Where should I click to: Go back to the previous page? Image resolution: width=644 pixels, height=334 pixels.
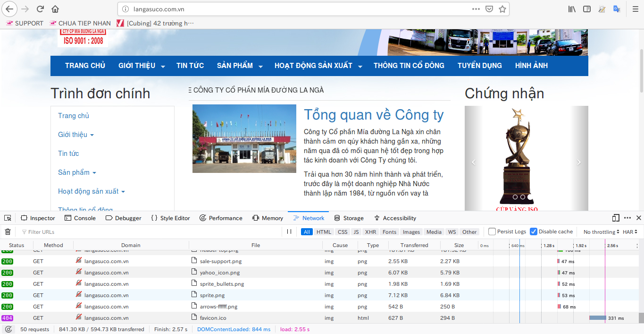pyautogui.click(x=10, y=9)
